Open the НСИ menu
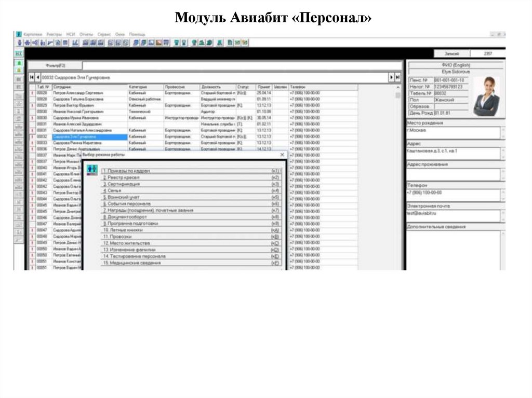532x398 pixels. 71,34
